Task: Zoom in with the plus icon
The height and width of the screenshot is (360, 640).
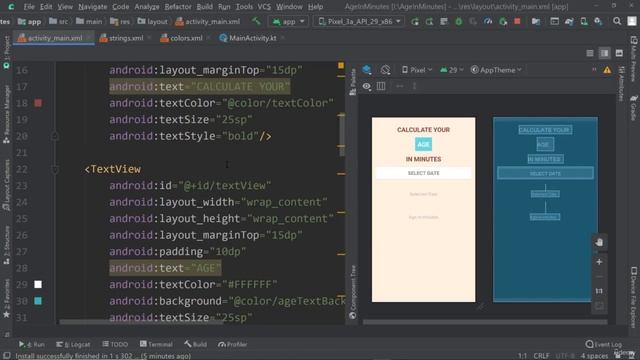Action: 599,262
